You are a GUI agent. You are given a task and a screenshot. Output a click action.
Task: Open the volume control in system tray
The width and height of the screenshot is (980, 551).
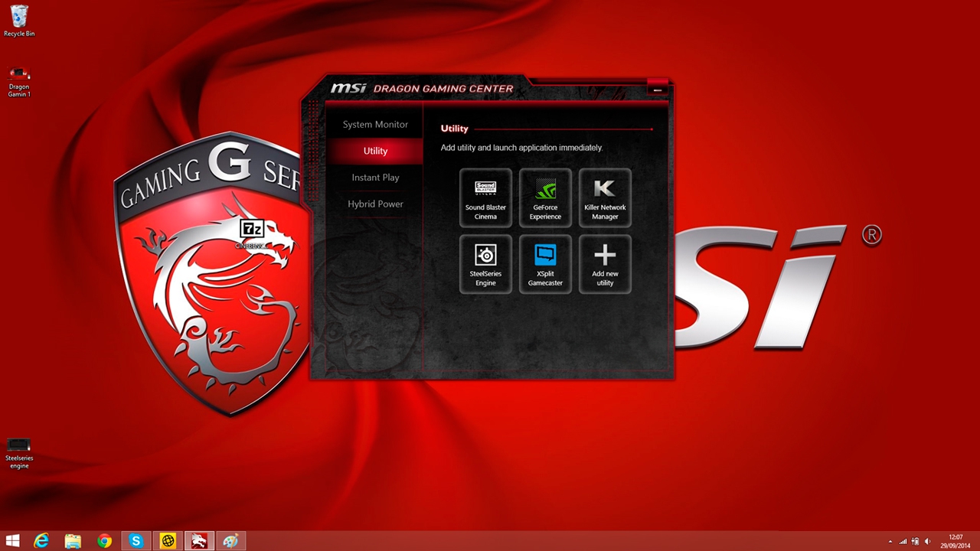(x=927, y=542)
